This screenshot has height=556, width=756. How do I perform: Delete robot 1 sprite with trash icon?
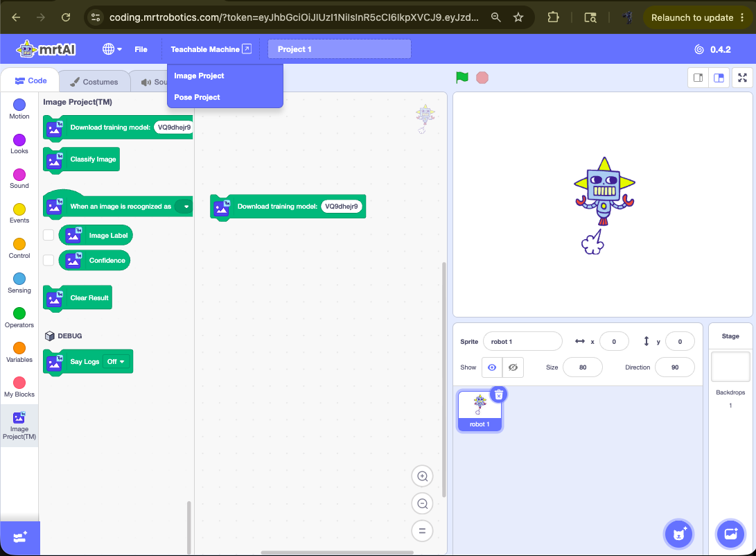click(x=498, y=394)
